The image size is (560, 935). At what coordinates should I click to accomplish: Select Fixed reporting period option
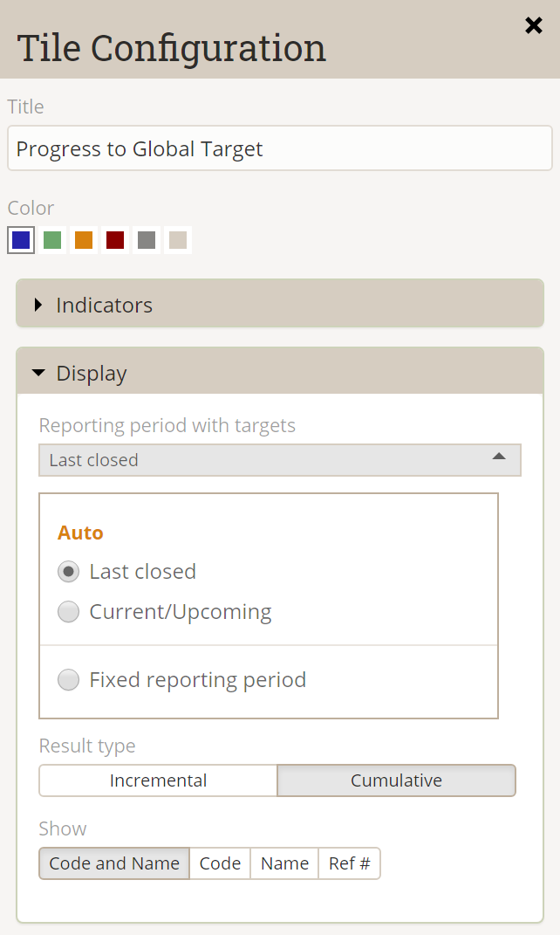pos(68,680)
